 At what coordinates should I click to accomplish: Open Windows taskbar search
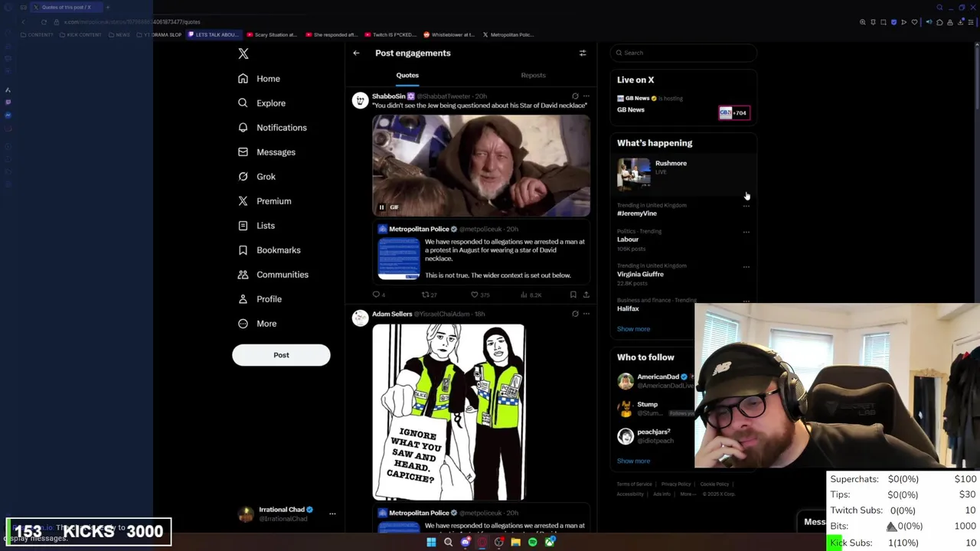[x=449, y=543]
